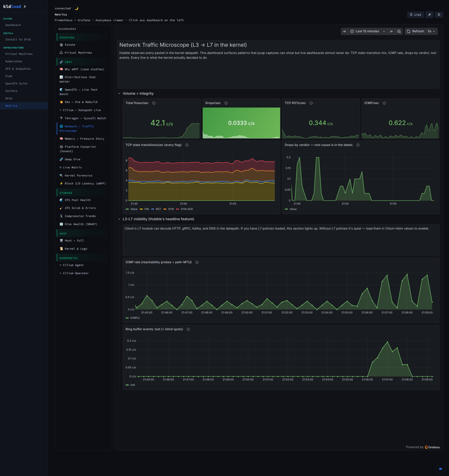Open Deep Dive dashboard
Image resolution: width=449 pixels, height=476 pixels.
point(82,159)
